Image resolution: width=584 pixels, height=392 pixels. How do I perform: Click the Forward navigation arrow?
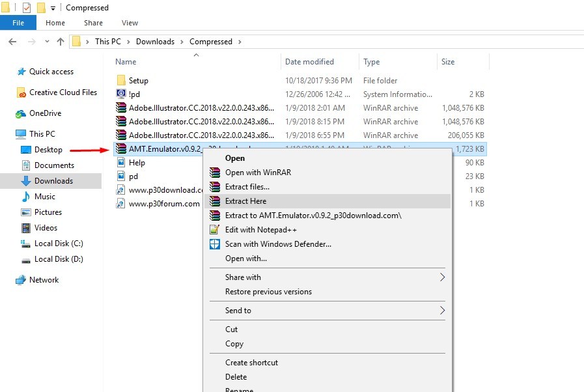[x=32, y=42]
